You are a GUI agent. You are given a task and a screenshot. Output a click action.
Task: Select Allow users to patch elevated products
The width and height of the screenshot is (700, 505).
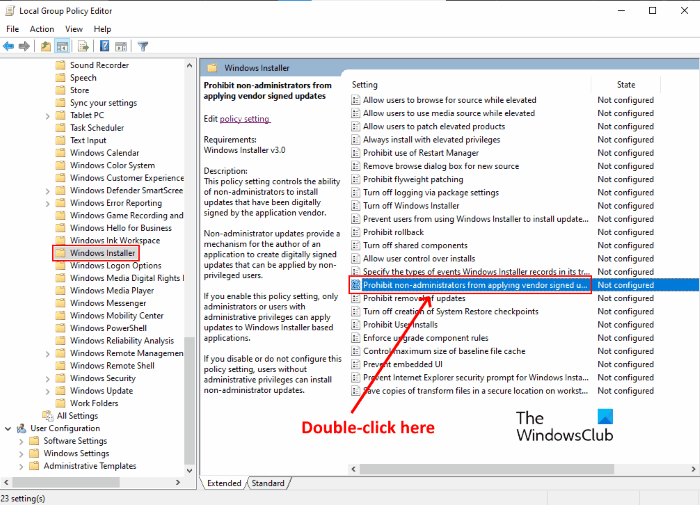(434, 126)
